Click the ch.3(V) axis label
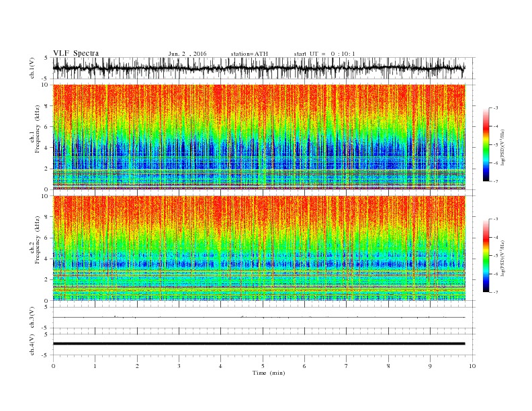 (x=32, y=318)
